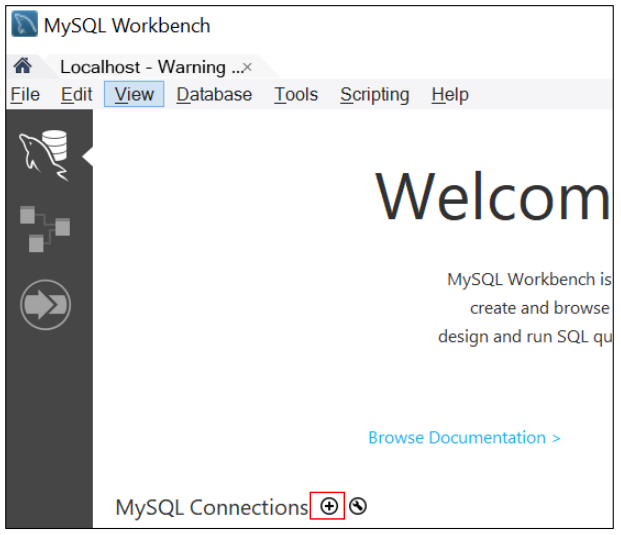621x535 pixels.
Task: Click the MySQL Workbench title bar logo
Action: (25, 24)
